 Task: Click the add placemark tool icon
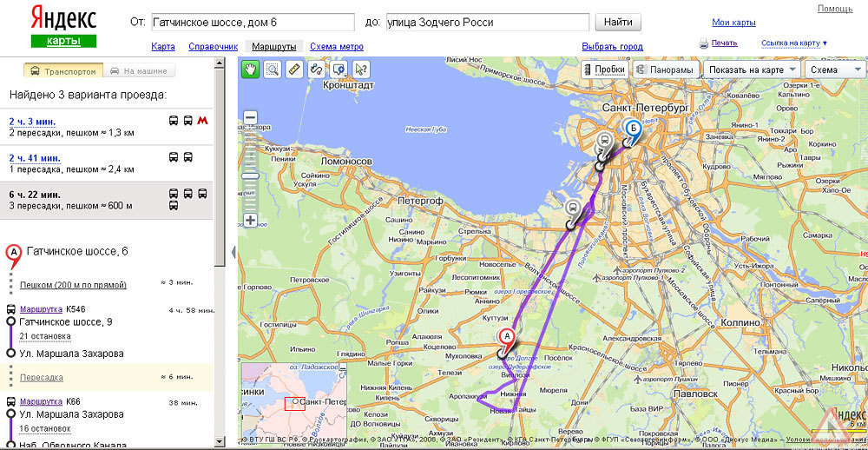339,69
